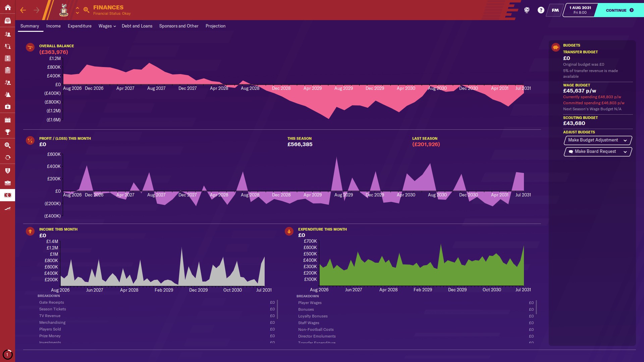Open the Schedule calendar icon in sidebar
Image resolution: width=644 pixels, height=362 pixels.
pos(7,120)
